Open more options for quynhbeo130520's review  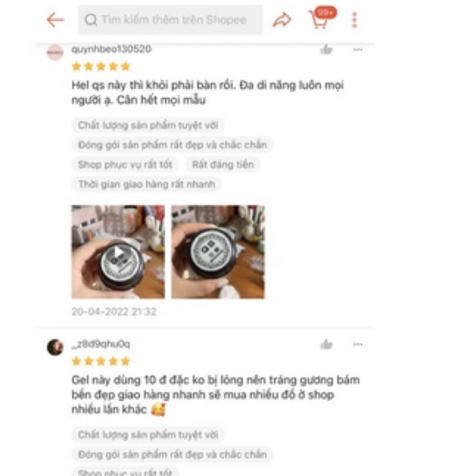(358, 50)
